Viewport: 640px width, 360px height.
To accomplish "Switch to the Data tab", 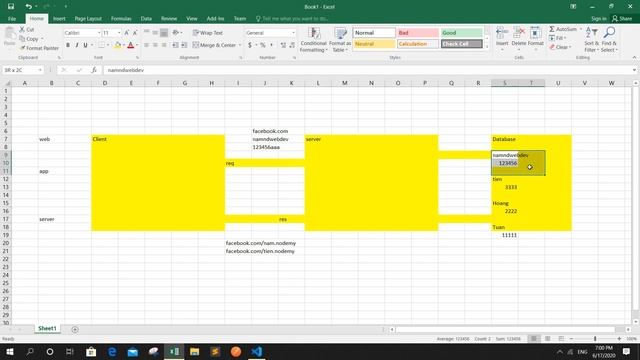I will pos(146,19).
